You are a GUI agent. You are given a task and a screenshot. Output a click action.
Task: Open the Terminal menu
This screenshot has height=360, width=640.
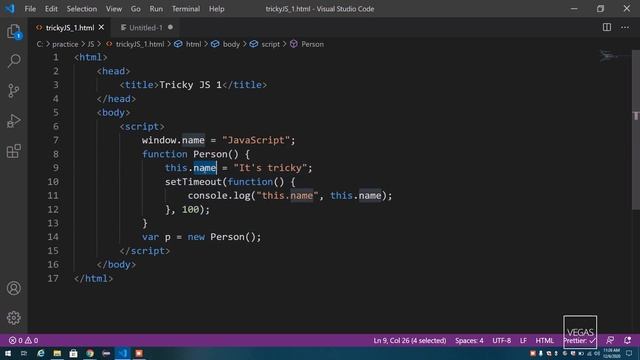[x=186, y=9]
